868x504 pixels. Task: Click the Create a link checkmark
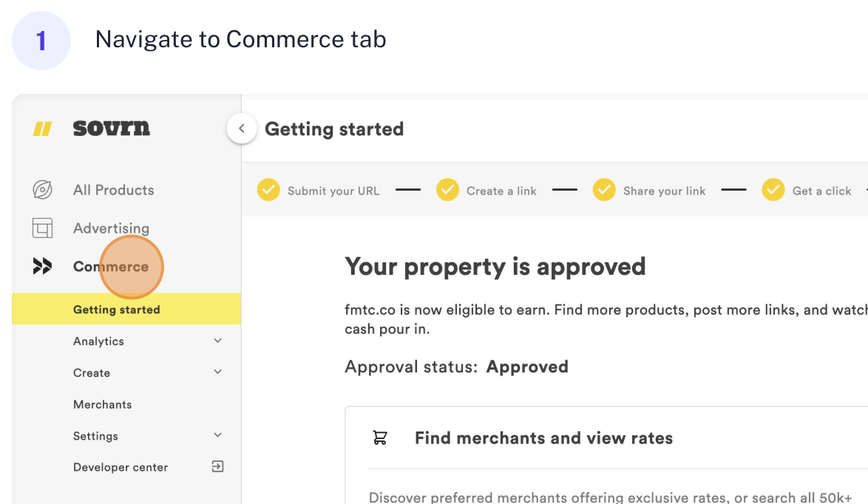tap(447, 190)
